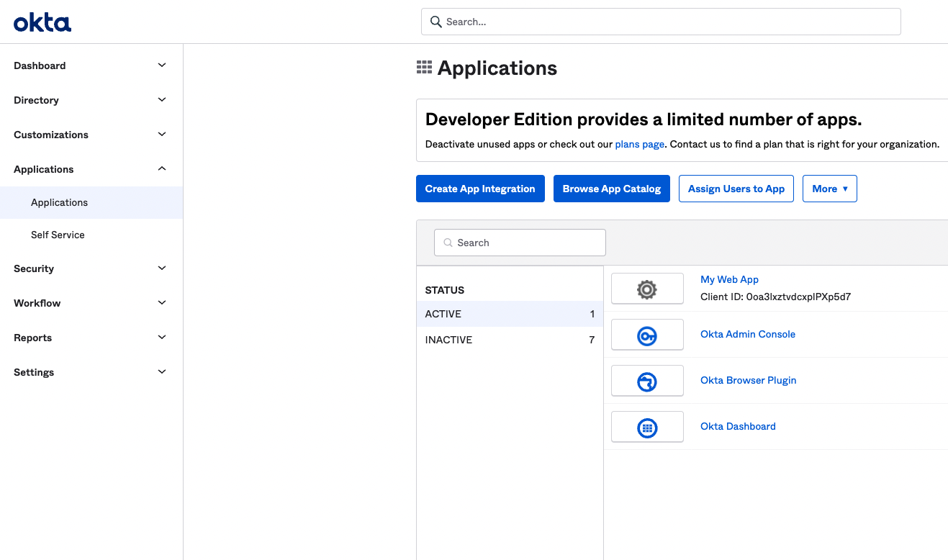Click the My Web App gear icon
Viewport: 948px width, 560px height.
point(647,289)
